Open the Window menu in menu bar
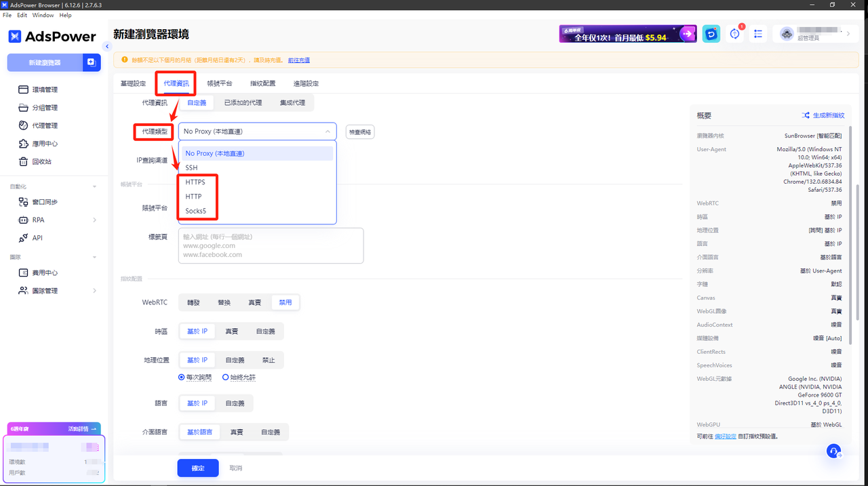 pos(43,15)
